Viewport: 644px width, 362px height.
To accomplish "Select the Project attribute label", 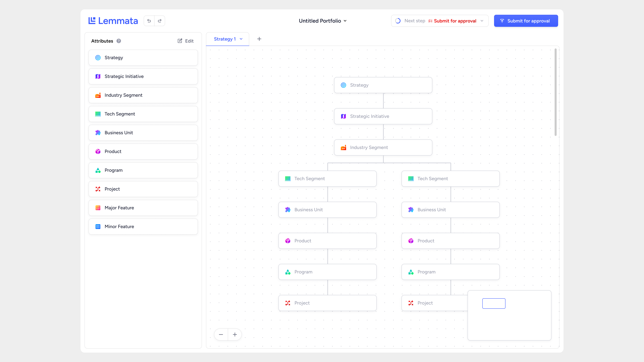I will coord(112,189).
